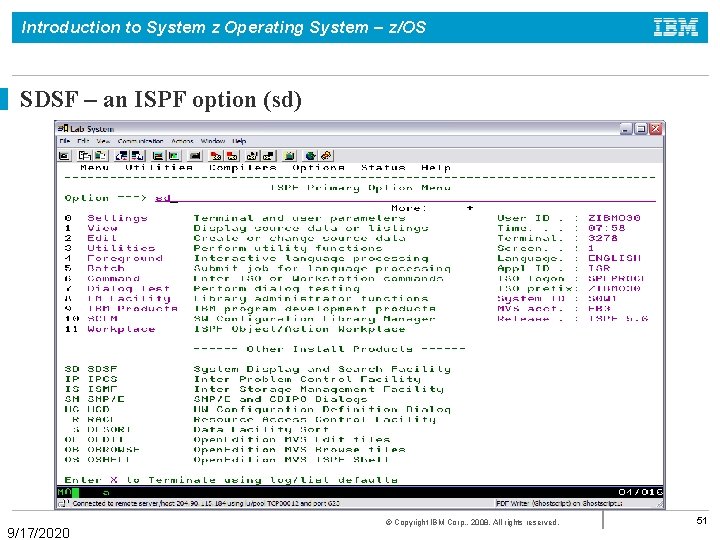Click the Dialog Test option row
Screen dimensions: 720x540
(212, 289)
